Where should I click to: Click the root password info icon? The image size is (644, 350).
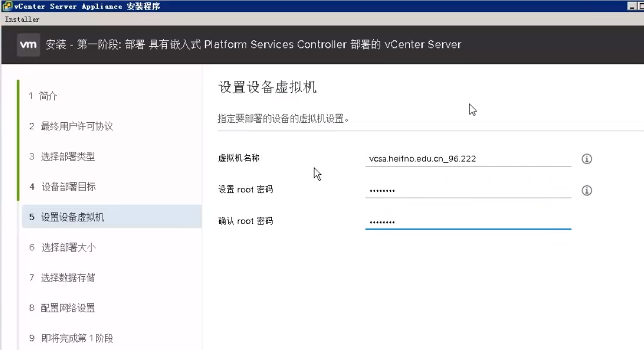[586, 191]
